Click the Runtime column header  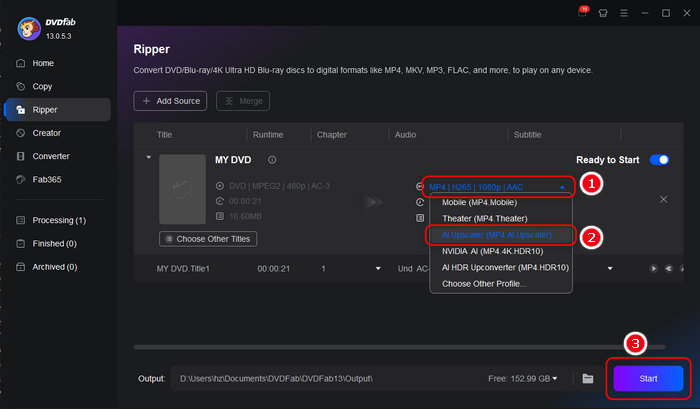[268, 134]
